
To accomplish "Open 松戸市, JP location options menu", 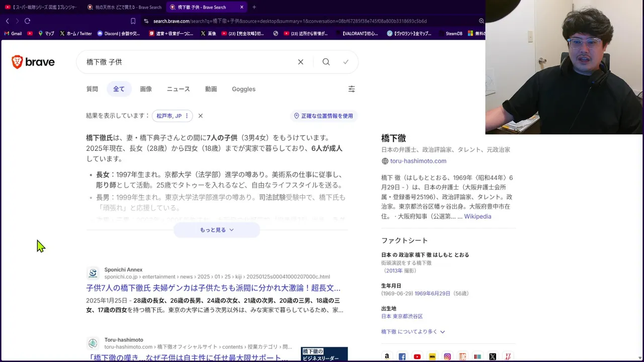I will (187, 116).
